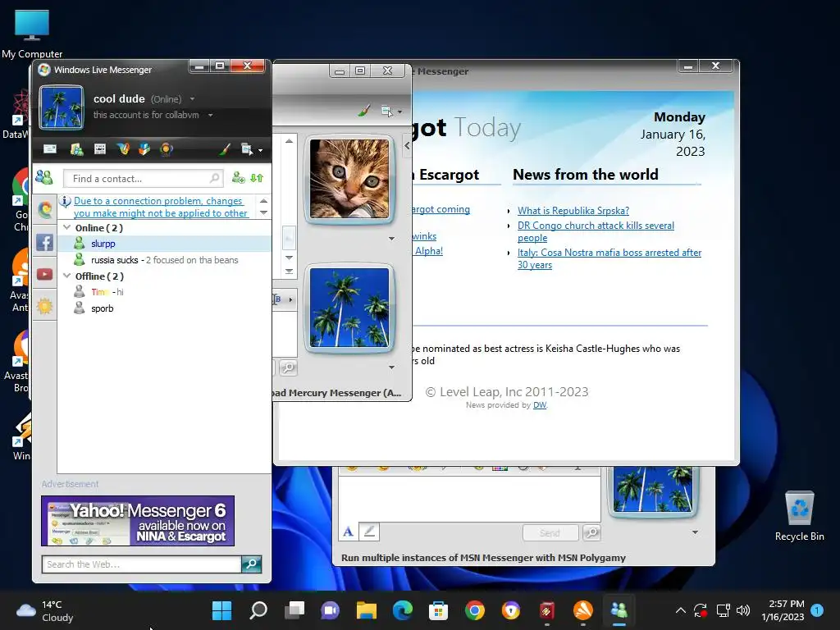Image resolution: width=840 pixels, height=630 pixels.
Task: Click the paintbrush color scheme icon in main Messenger
Action: click(x=225, y=149)
